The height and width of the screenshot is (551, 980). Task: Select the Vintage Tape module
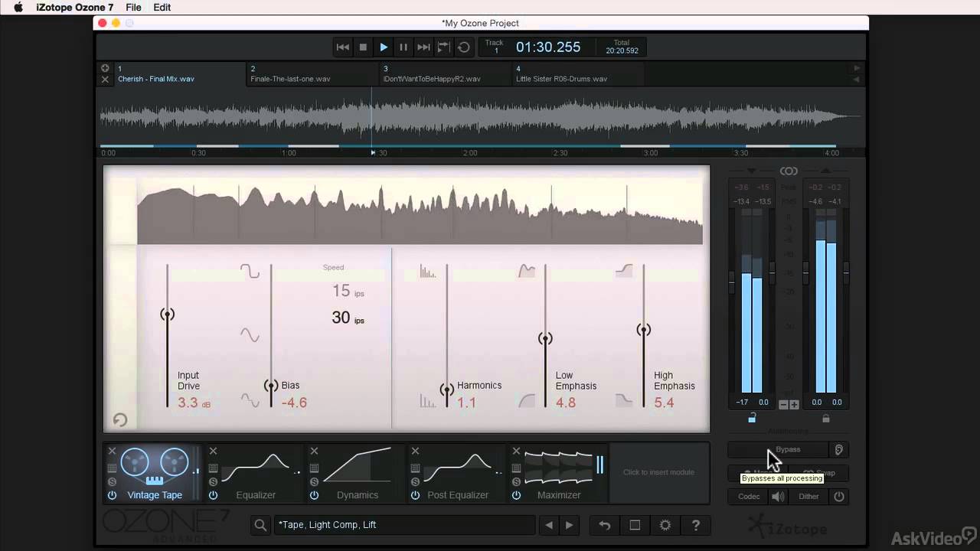(155, 472)
